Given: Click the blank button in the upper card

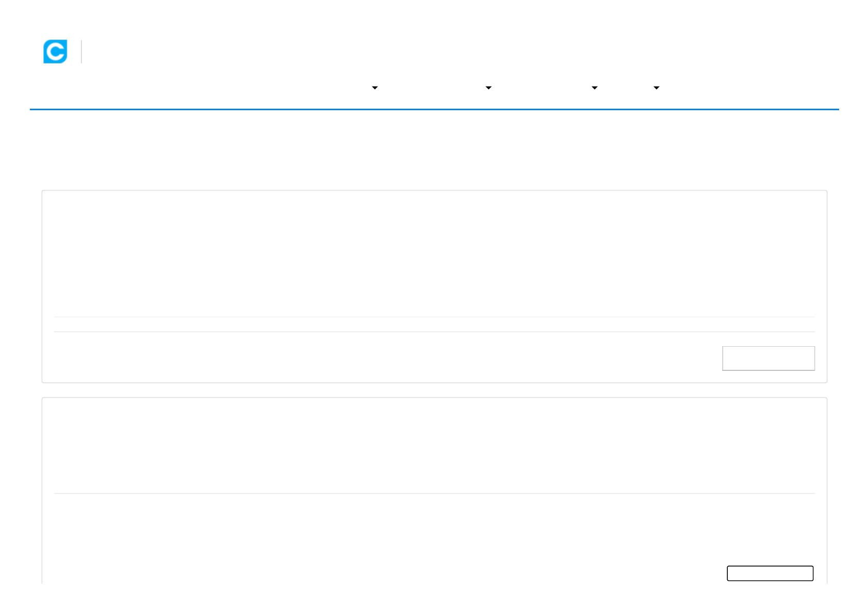Looking at the screenshot, I should [x=769, y=358].
